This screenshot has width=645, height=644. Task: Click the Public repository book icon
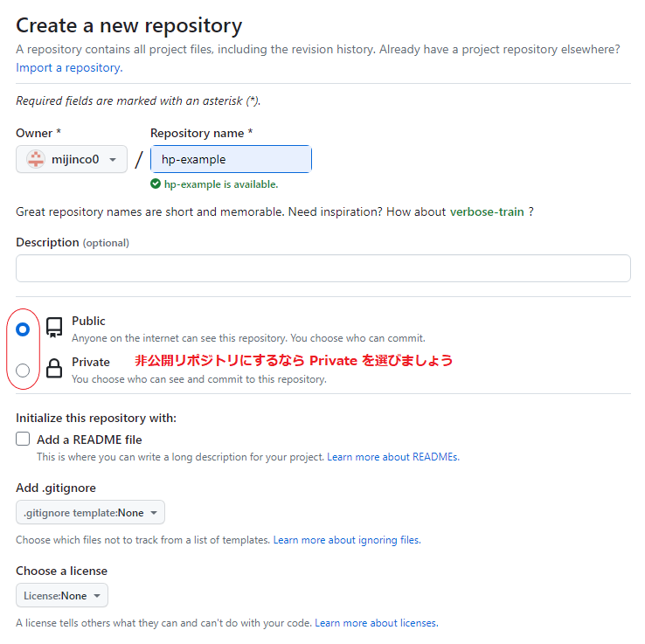(x=54, y=329)
